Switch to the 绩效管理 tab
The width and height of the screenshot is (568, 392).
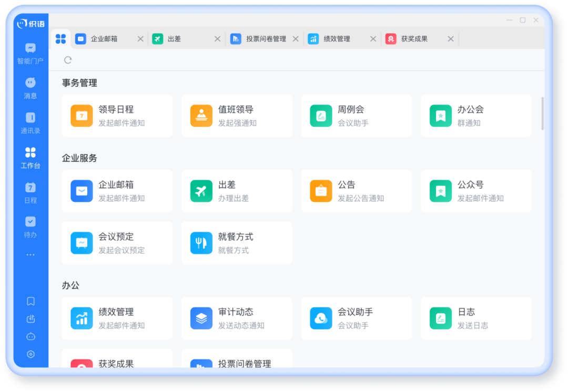click(337, 39)
